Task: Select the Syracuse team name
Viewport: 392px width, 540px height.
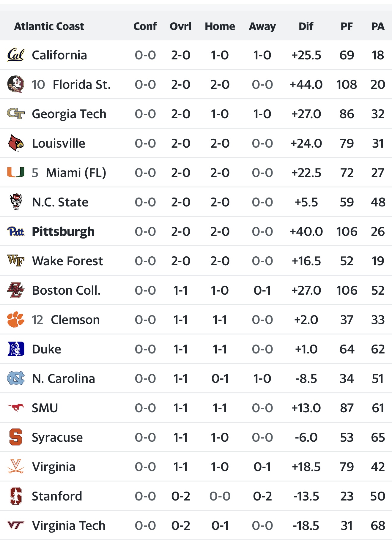Action: coord(57,438)
